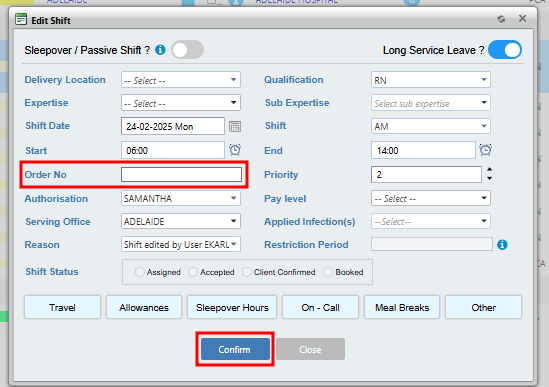Click the Restriction Period info icon
549x387 pixels.
click(502, 244)
